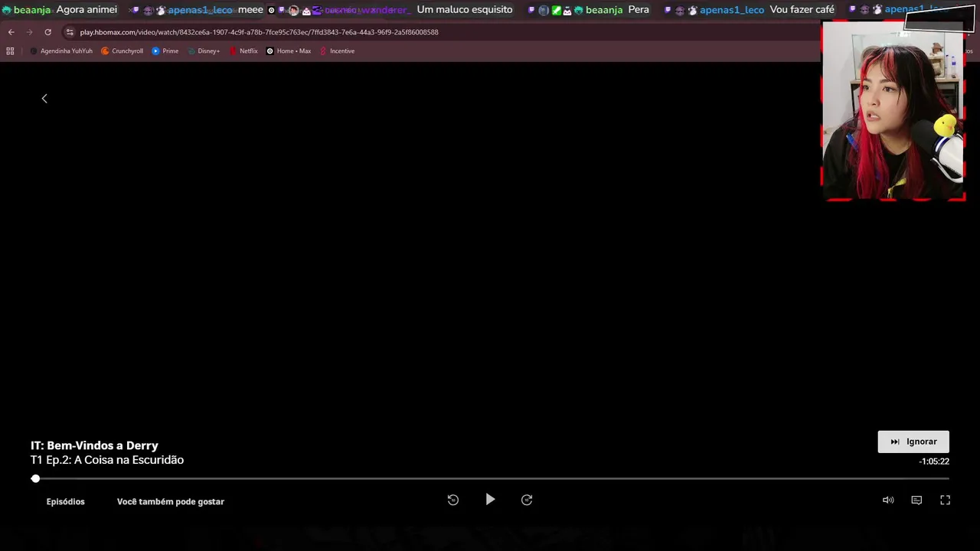Viewport: 980px width, 551px height.
Task: Go back with the player's back arrow
Action: point(44,99)
